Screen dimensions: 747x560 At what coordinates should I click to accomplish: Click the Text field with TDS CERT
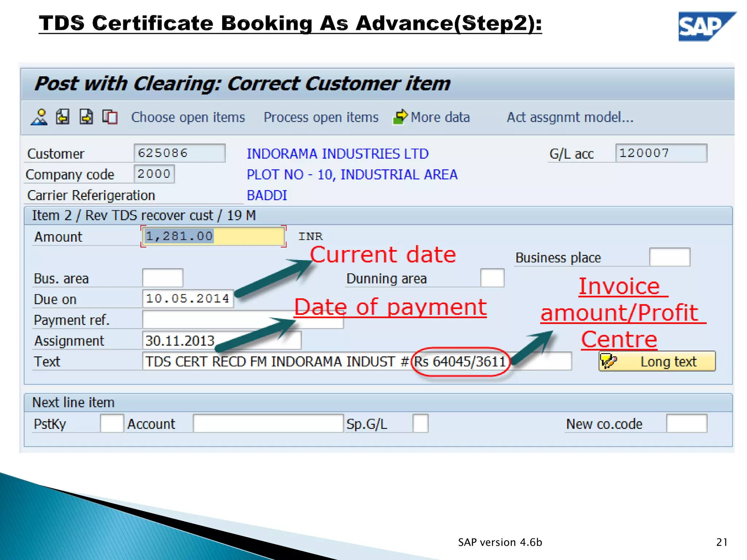coord(357,361)
